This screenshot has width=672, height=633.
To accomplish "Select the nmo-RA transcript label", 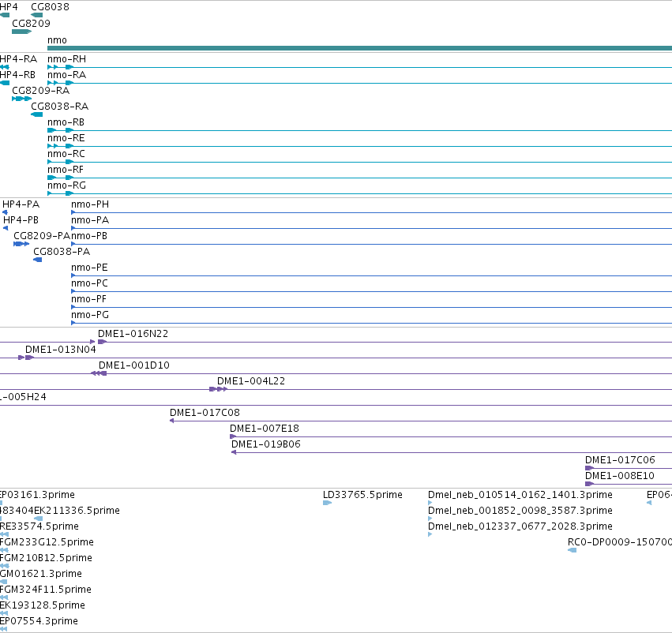I will coord(66,75).
